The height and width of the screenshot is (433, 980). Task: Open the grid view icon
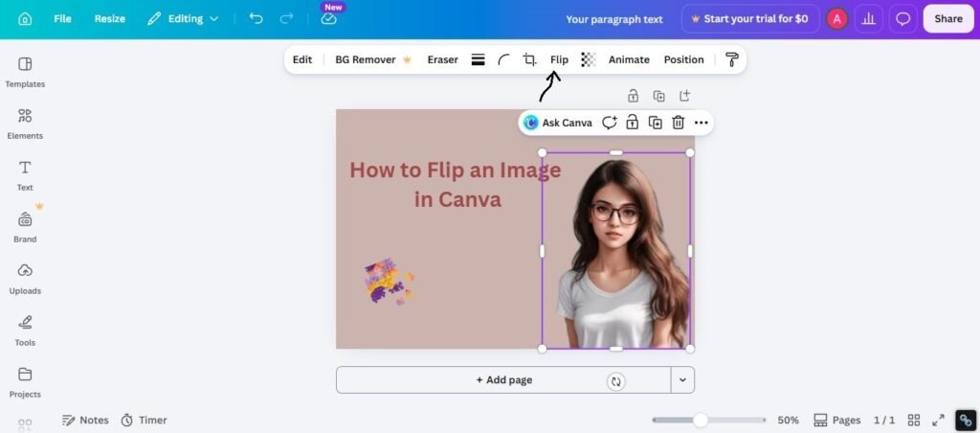(x=914, y=420)
